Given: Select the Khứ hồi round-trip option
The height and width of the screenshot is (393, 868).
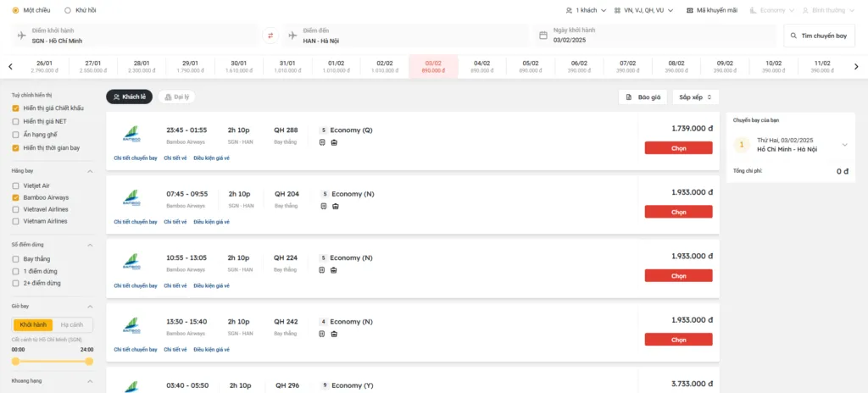Looking at the screenshot, I should [68, 10].
